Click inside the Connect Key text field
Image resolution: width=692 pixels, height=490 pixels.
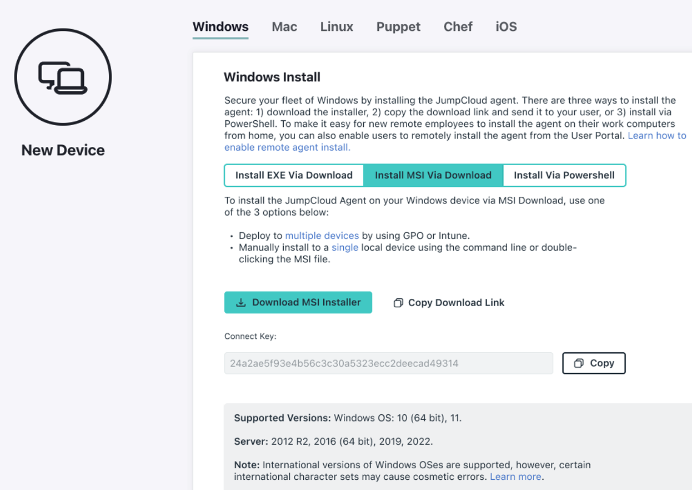(x=388, y=363)
